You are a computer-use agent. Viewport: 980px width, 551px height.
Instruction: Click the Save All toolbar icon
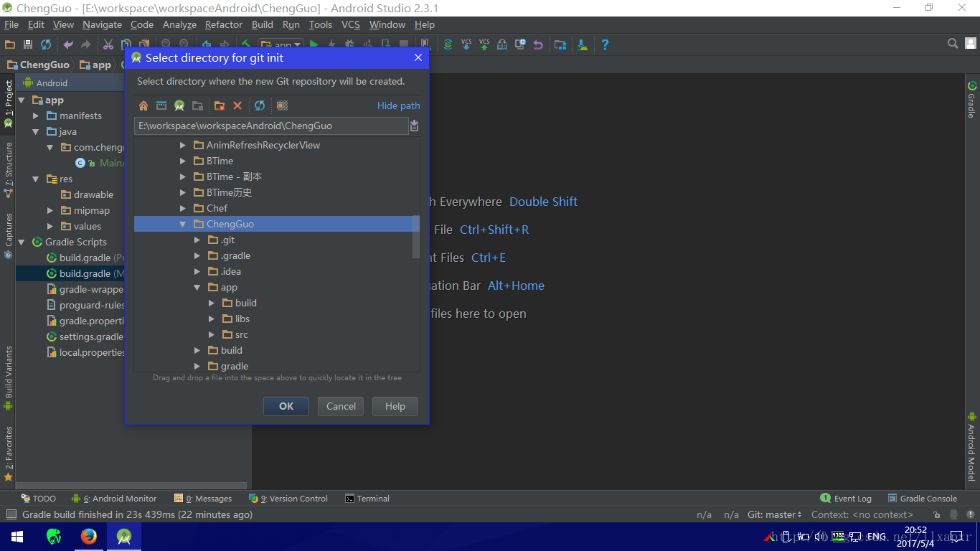tap(28, 44)
